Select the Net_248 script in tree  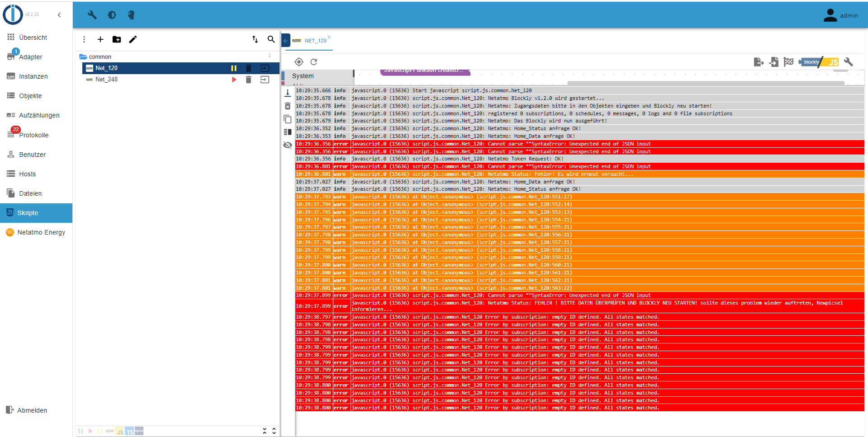181,80
